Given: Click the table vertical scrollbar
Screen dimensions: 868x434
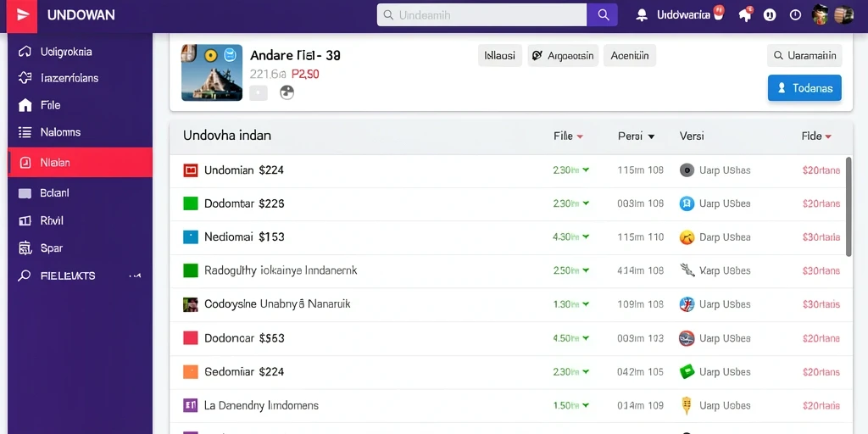Looking at the screenshot, I should tap(849, 207).
